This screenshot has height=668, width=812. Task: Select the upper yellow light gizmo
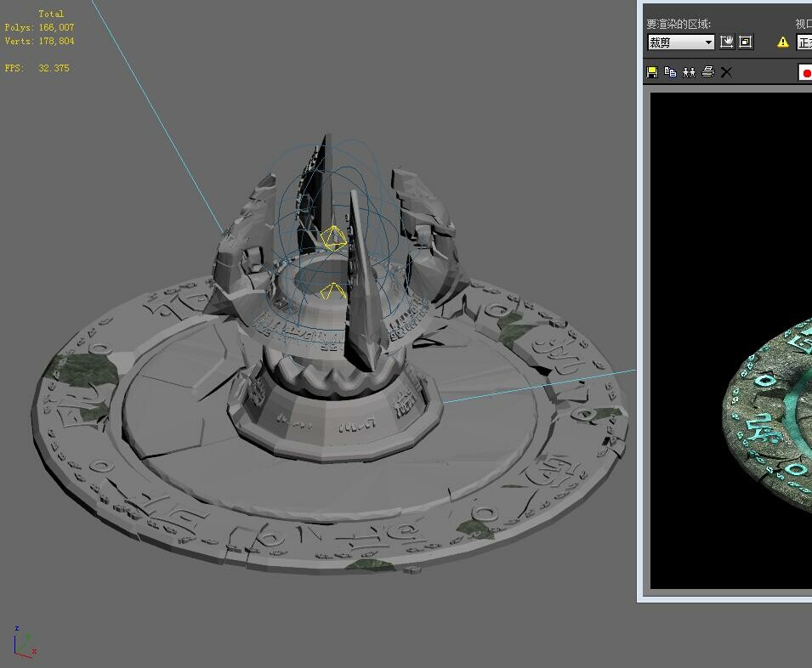point(333,238)
